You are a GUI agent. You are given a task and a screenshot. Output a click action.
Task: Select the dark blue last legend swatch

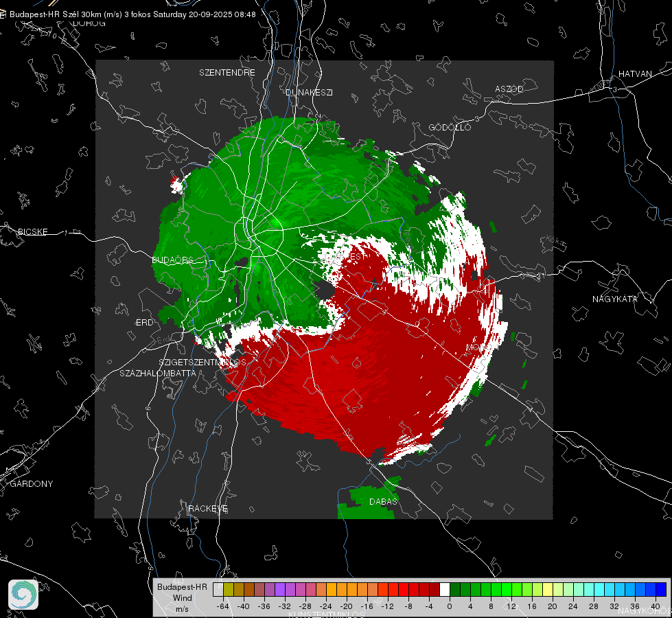(661, 589)
